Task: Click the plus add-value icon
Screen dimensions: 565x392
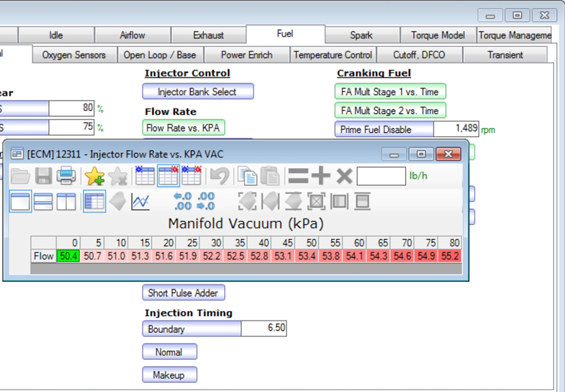Action: [x=321, y=176]
